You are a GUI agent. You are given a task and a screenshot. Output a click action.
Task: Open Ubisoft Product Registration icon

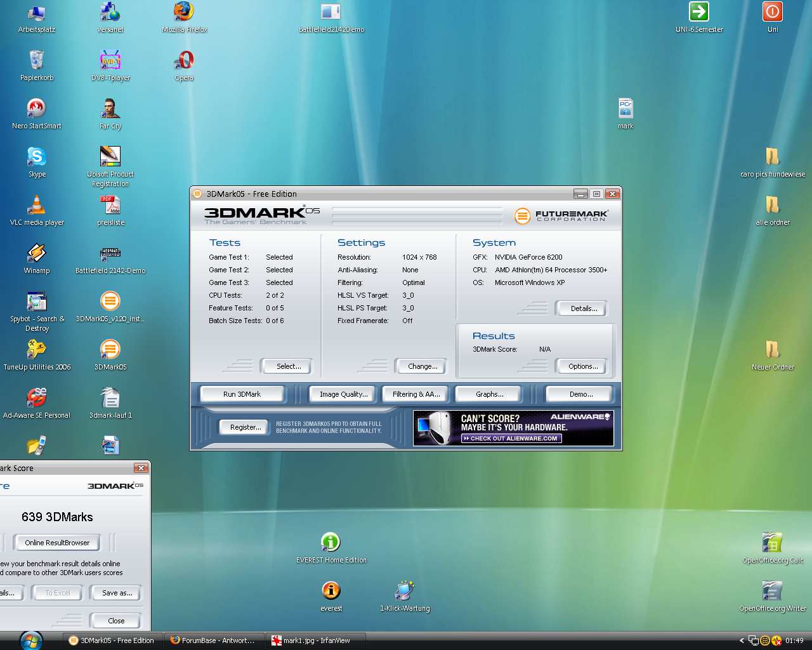(x=110, y=167)
